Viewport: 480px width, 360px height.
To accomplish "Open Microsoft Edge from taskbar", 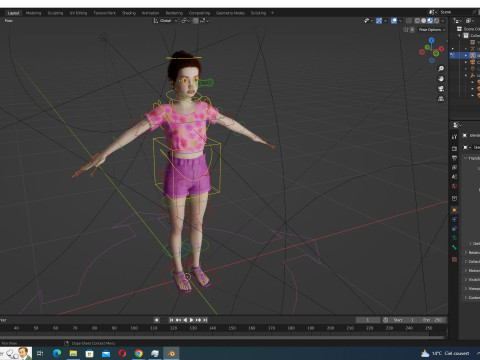I will pos(57,353).
